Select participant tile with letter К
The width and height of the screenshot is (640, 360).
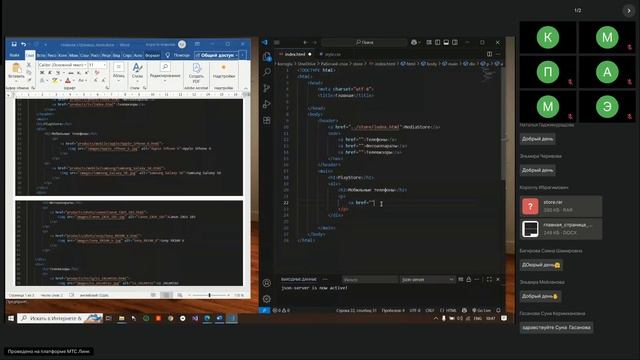pyautogui.click(x=548, y=38)
